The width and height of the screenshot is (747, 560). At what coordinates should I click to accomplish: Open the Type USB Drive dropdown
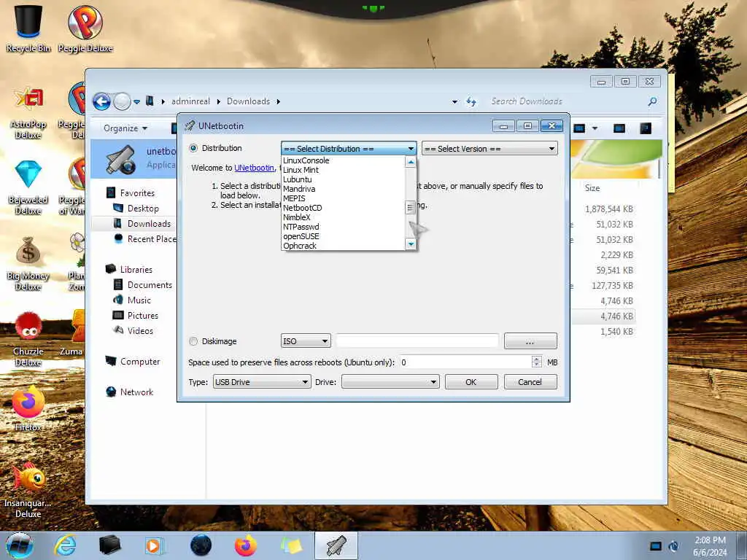pyautogui.click(x=262, y=382)
